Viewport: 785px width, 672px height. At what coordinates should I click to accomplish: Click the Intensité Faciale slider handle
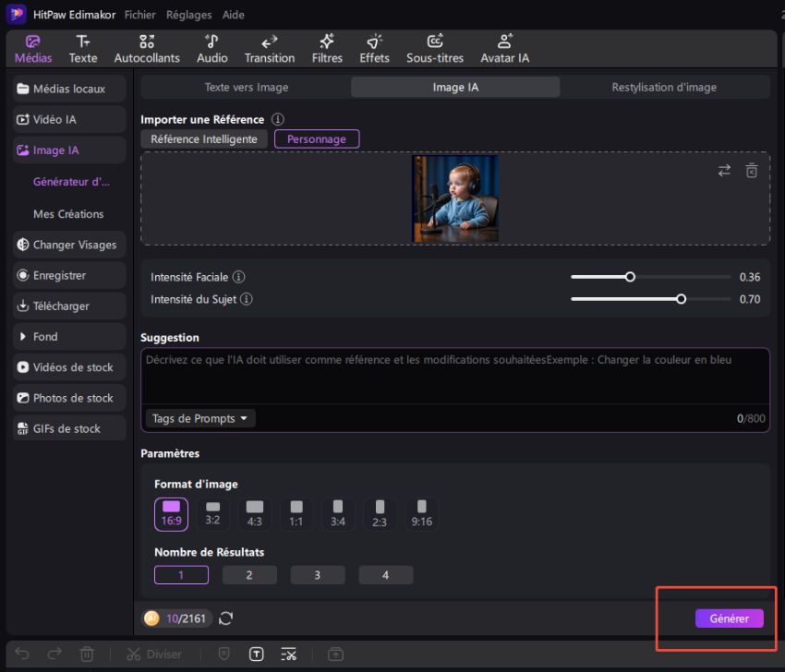coord(630,277)
